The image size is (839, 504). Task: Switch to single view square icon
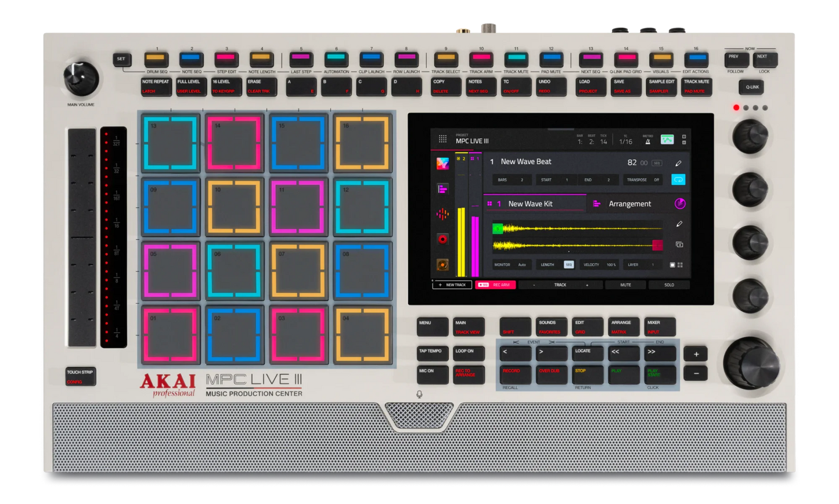point(672,265)
